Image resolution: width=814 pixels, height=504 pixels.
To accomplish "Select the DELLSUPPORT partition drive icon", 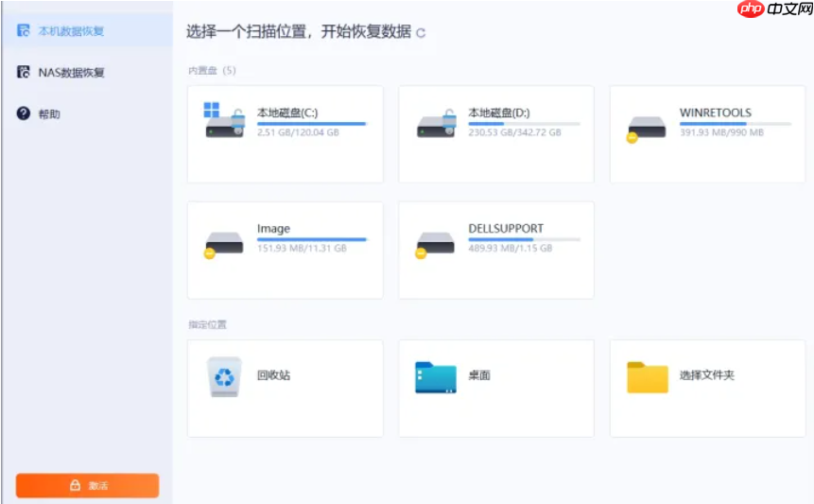I will (x=435, y=245).
